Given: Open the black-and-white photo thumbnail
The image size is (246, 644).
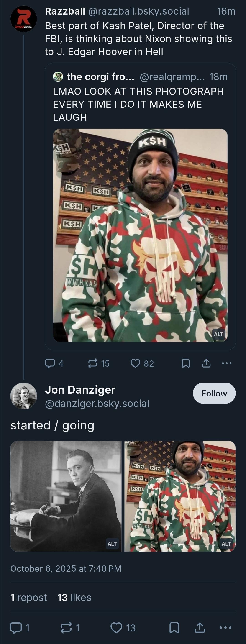Looking at the screenshot, I should click(66, 496).
